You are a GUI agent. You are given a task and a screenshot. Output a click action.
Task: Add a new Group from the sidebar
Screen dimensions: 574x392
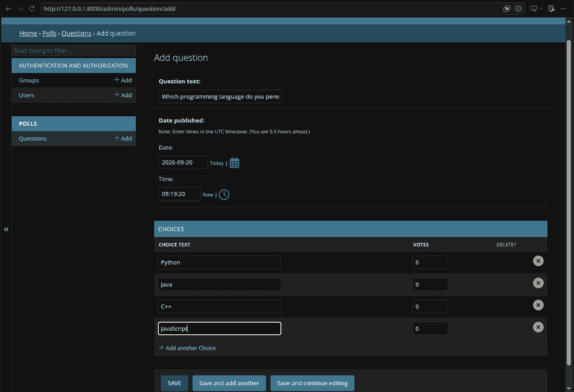[123, 80]
